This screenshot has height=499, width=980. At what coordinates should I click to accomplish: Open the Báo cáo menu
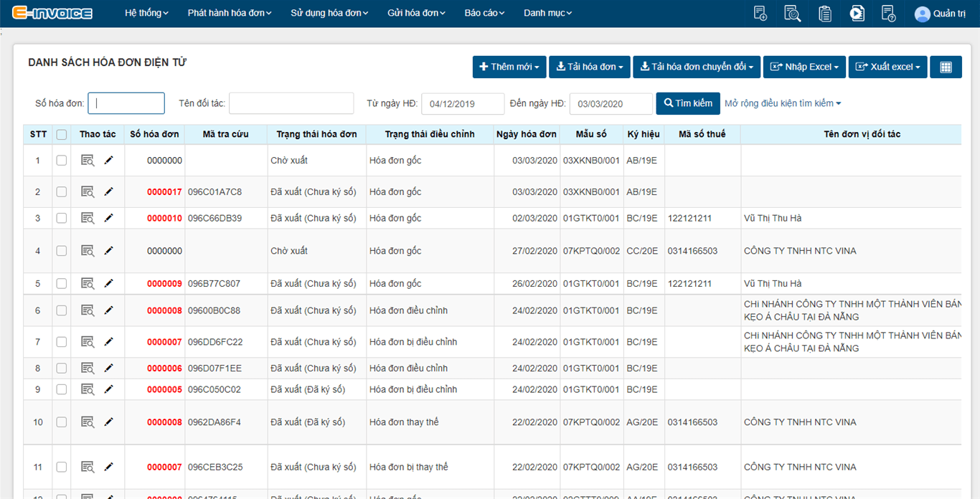(484, 13)
